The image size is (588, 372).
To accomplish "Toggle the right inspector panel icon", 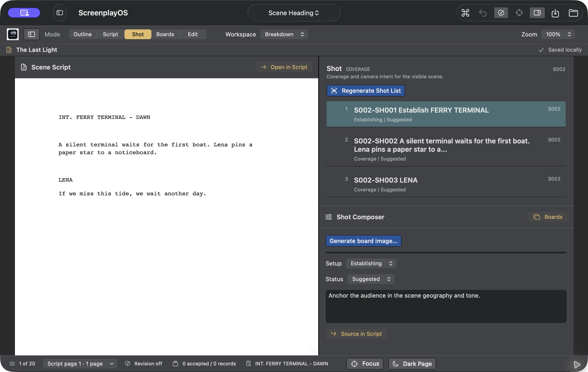I will pos(537,13).
